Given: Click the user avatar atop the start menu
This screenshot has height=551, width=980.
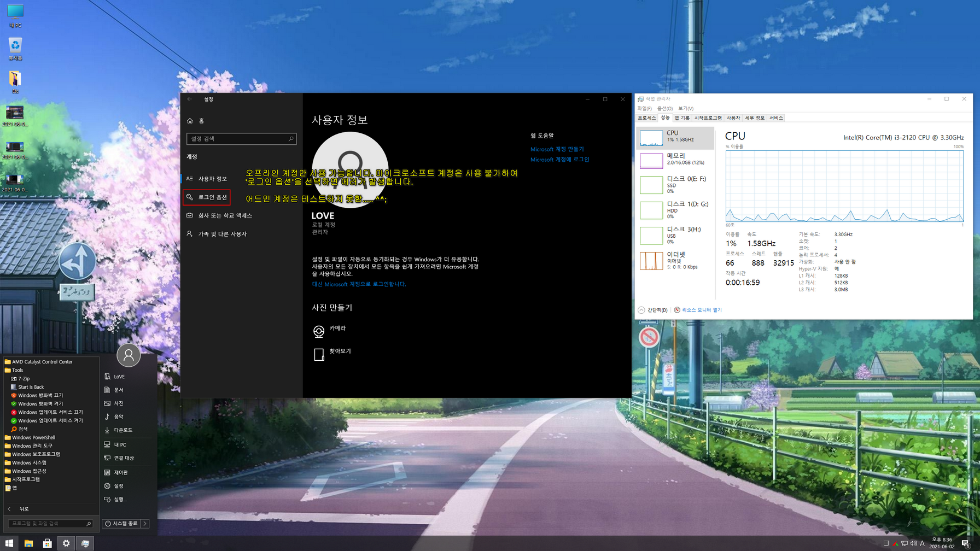Looking at the screenshot, I should tap(129, 355).
